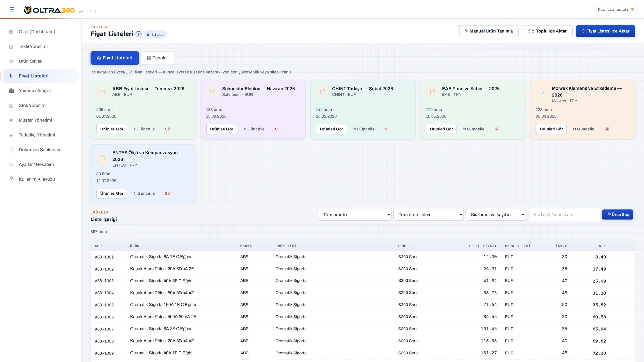Open the Tüm ürünler filter dropdown
The height and width of the screenshot is (362, 644).
[355, 215]
